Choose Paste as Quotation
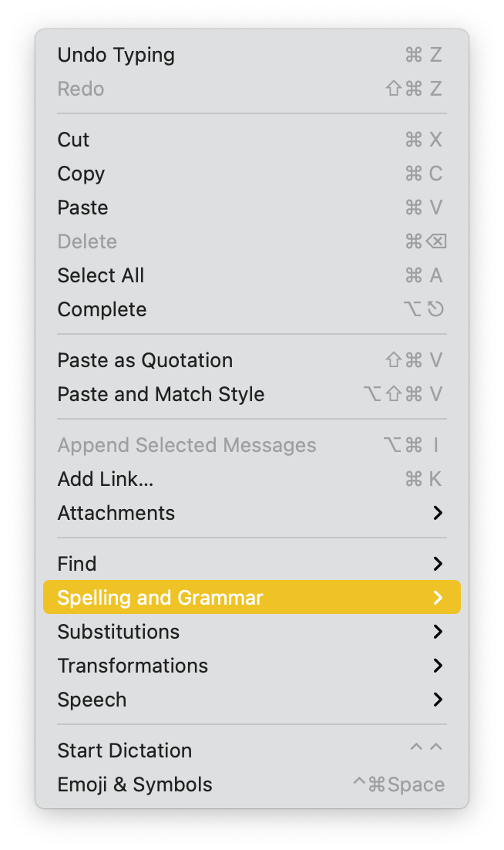Viewport: 504px width, 850px height. pos(145,360)
